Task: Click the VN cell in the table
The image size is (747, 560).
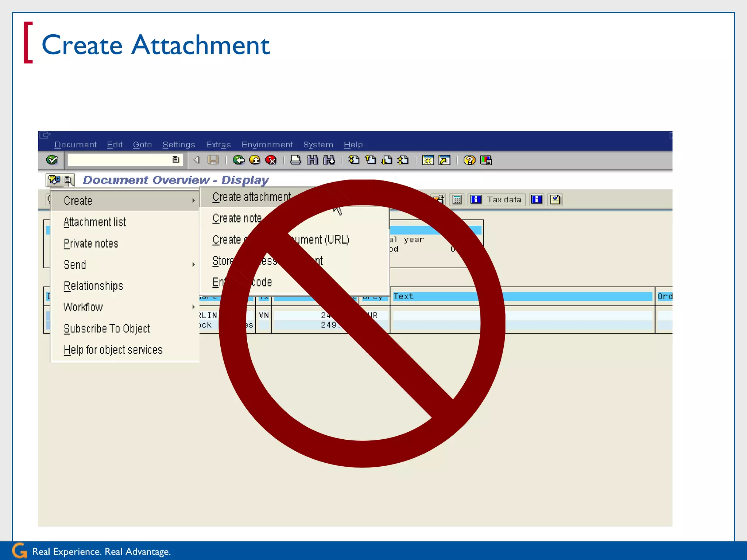Action: pyautogui.click(x=264, y=315)
